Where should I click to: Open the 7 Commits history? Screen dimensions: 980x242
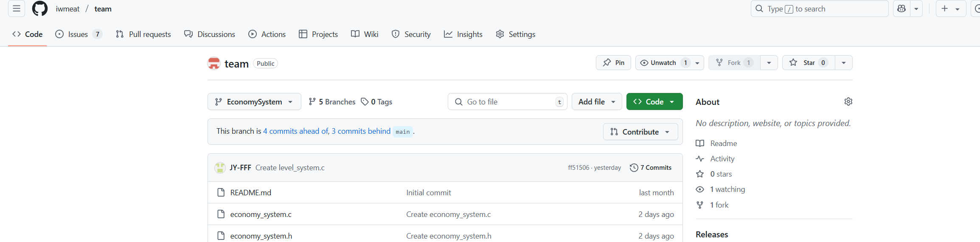click(651, 168)
